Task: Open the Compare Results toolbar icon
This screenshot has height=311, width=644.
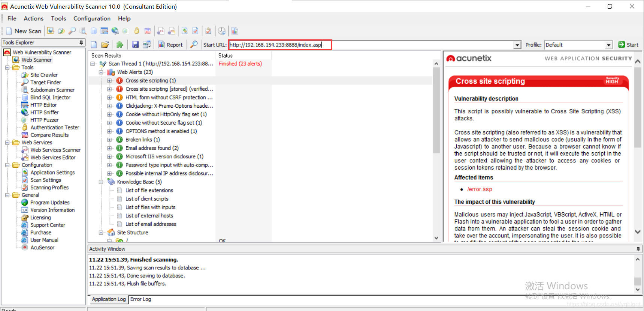Action: [148, 31]
